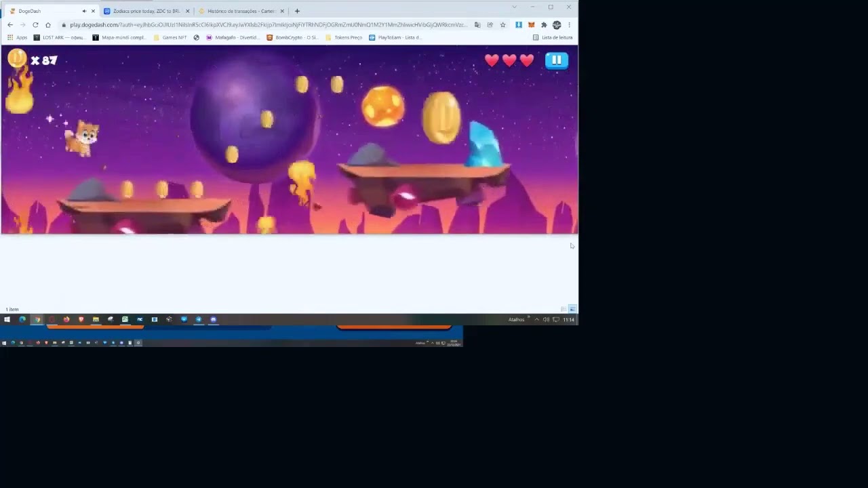
Task: Show hidden system tray icons
Action: click(x=537, y=319)
